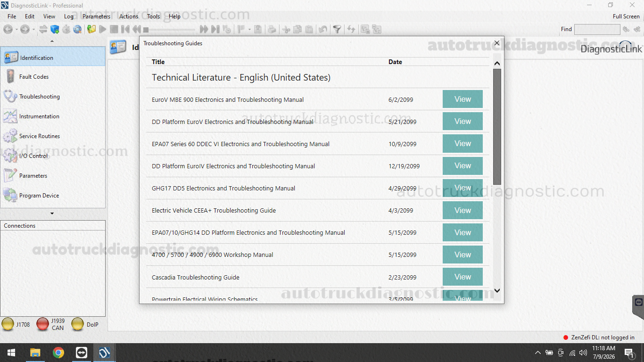
Task: Go to Service Routines
Action: coord(53,136)
